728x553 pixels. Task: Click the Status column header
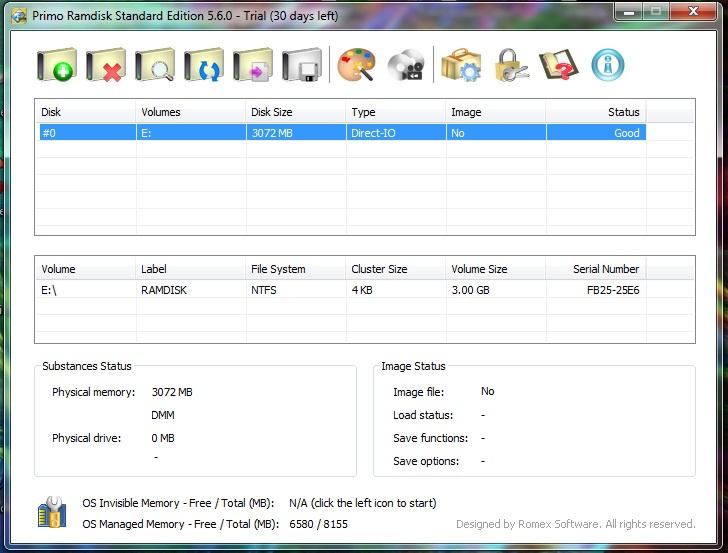(596, 112)
